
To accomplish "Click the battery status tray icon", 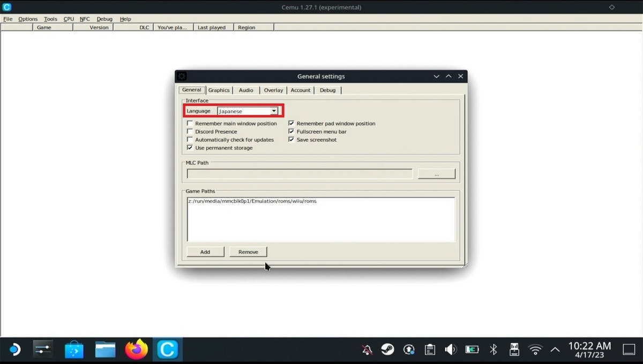I will point(472,350).
